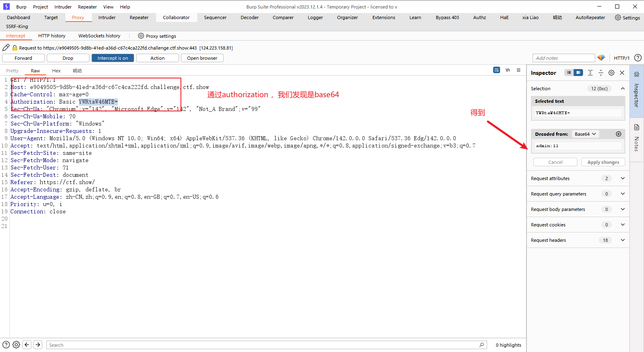Go to next search match arrow
The width and height of the screenshot is (644, 352).
pyautogui.click(x=38, y=345)
